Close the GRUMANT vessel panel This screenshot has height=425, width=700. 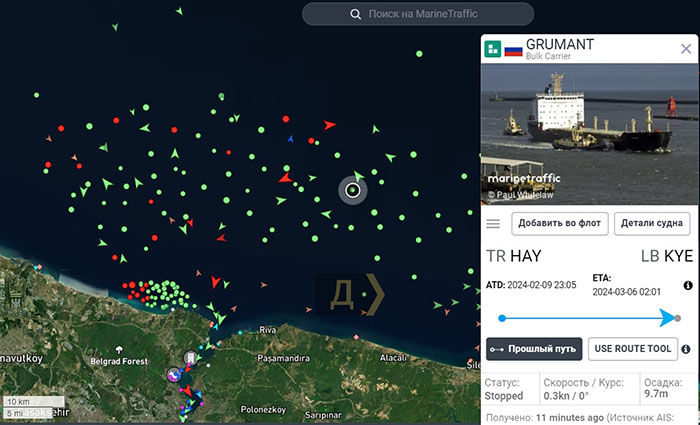pyautogui.click(x=686, y=48)
